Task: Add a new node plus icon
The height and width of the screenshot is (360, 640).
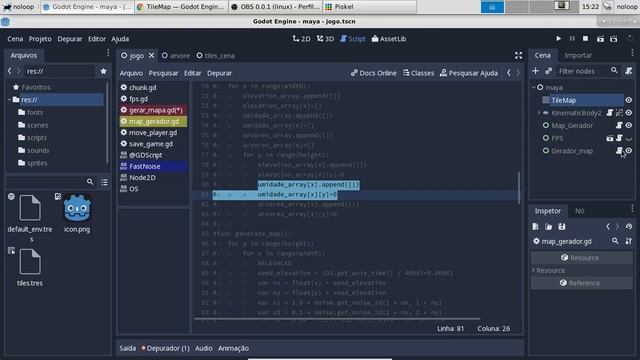Action: tap(536, 71)
